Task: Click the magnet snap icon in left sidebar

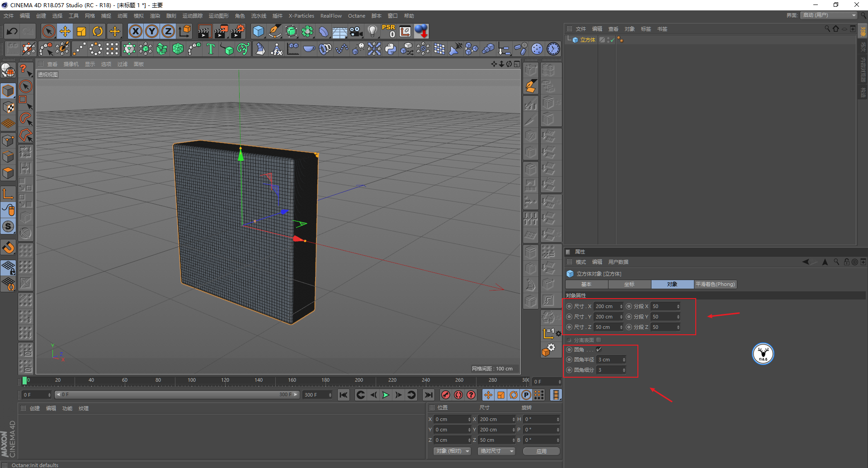Action: point(9,247)
